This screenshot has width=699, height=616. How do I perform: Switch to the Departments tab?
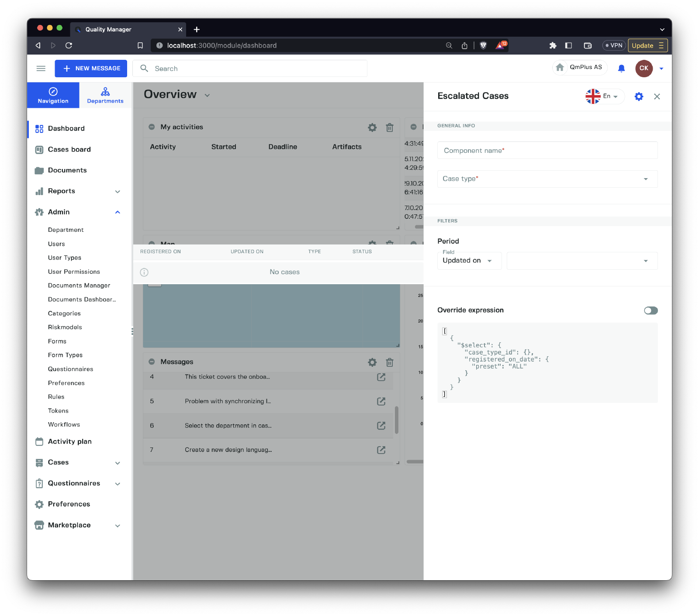coord(105,95)
